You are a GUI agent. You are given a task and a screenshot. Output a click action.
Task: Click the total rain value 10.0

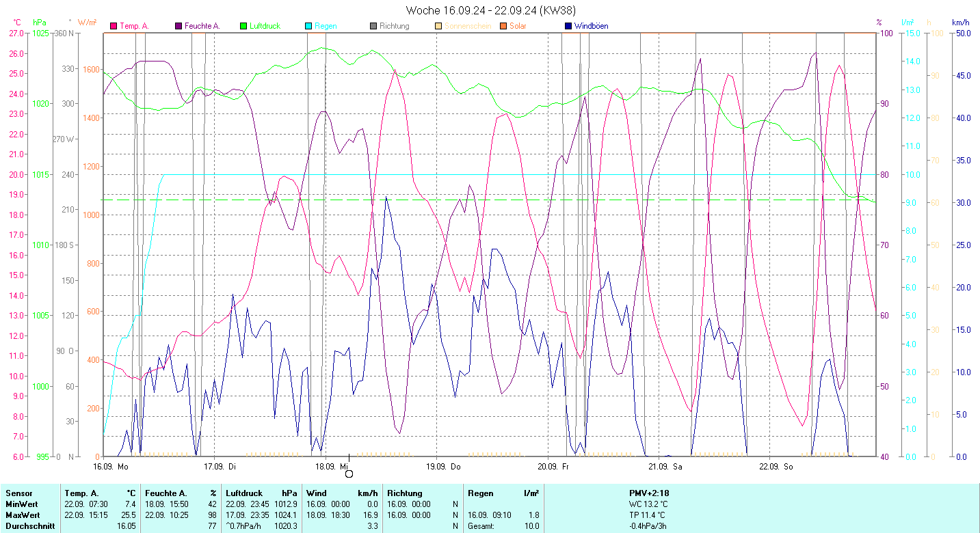[531, 525]
